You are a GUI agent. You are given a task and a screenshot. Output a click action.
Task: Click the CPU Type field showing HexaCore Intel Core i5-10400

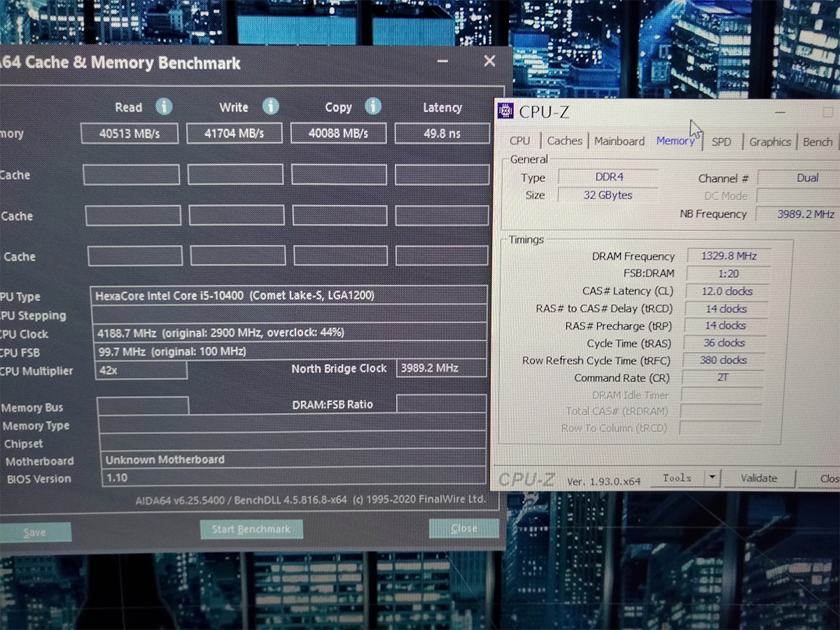(289, 295)
